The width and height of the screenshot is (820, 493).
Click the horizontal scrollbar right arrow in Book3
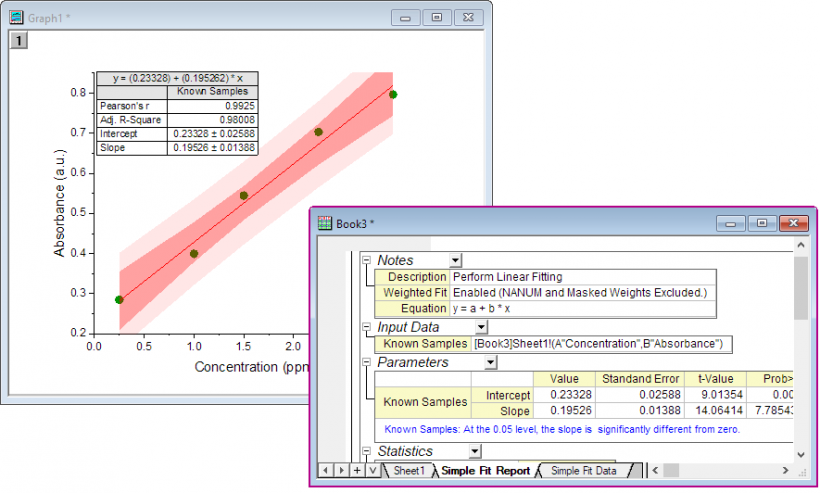[785, 470]
